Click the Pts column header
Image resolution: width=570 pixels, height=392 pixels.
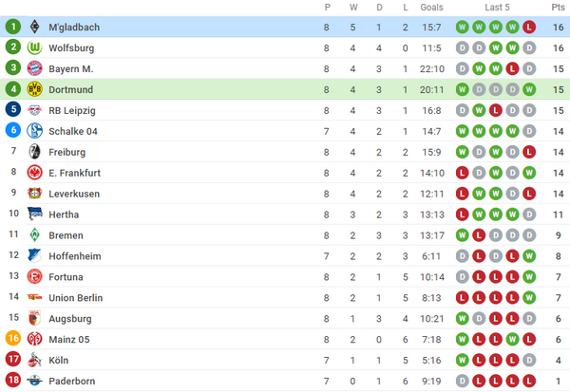[x=558, y=8]
